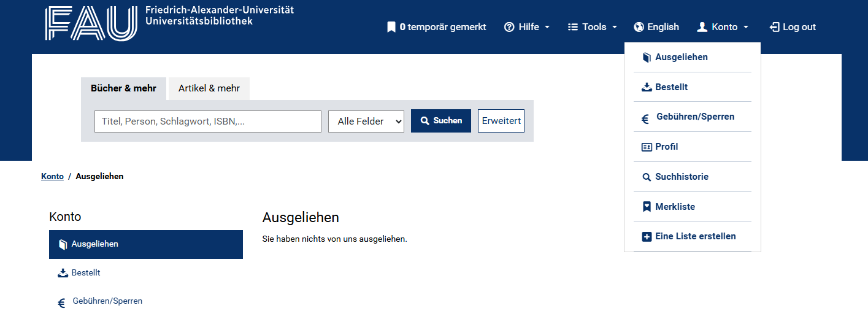Open the Tools dropdown menu
This screenshot has height=316, width=868.
click(x=592, y=27)
